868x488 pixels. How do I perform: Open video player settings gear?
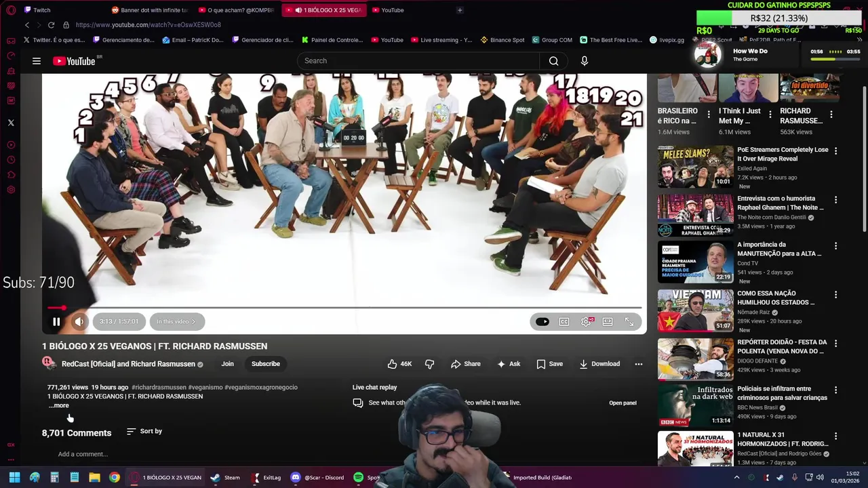(x=586, y=322)
